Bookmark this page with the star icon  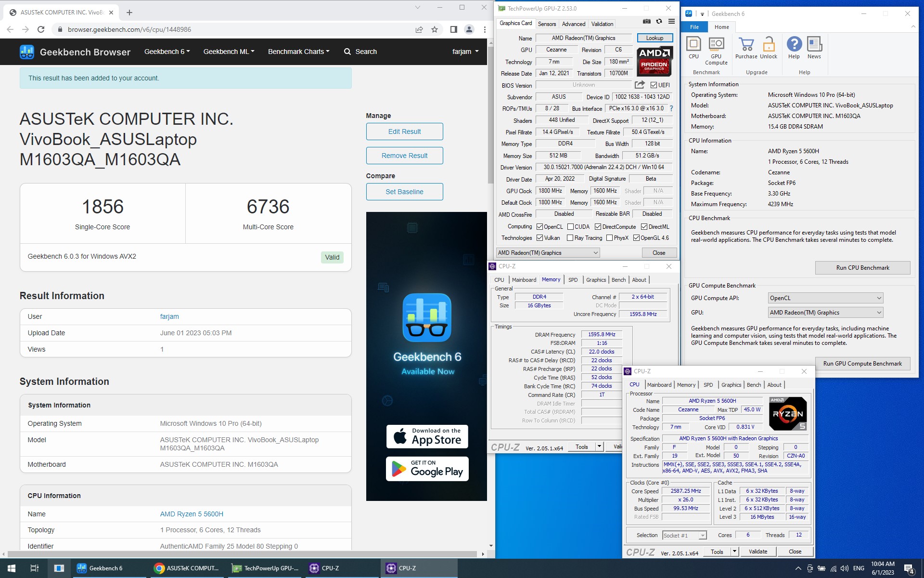[x=435, y=29]
